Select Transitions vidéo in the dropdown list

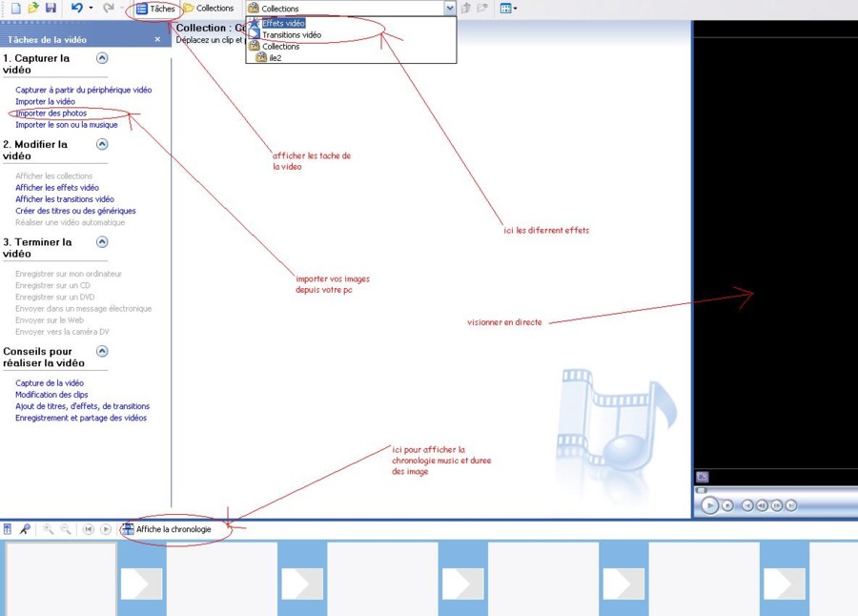tap(292, 34)
